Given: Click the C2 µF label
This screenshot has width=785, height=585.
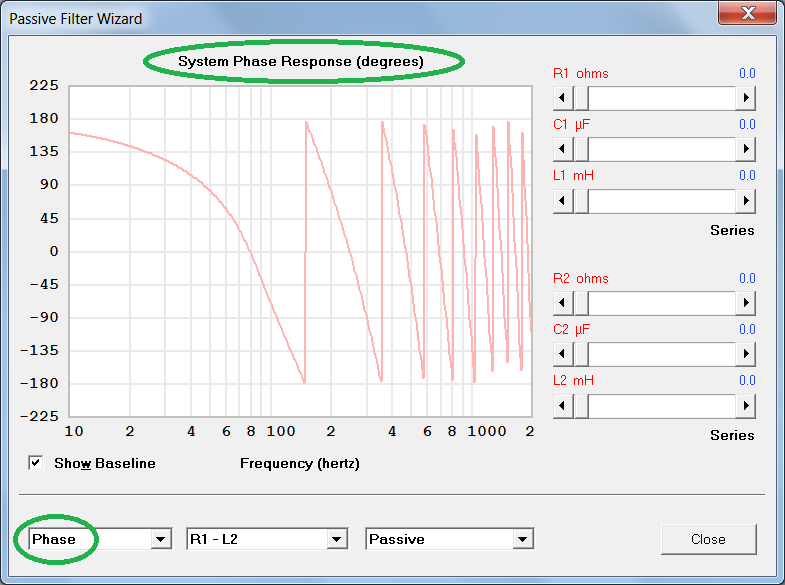Looking at the screenshot, I should point(571,329).
